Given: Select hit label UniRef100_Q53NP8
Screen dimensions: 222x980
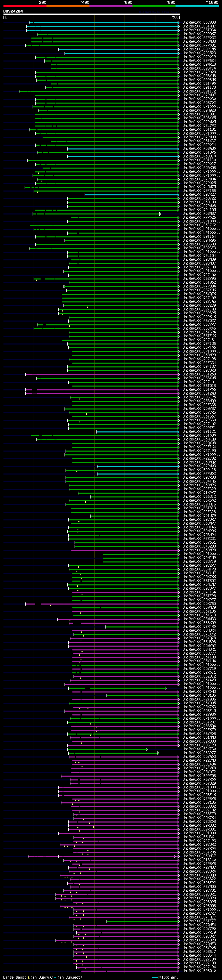Looking at the screenshot, I should pos(199,550).
